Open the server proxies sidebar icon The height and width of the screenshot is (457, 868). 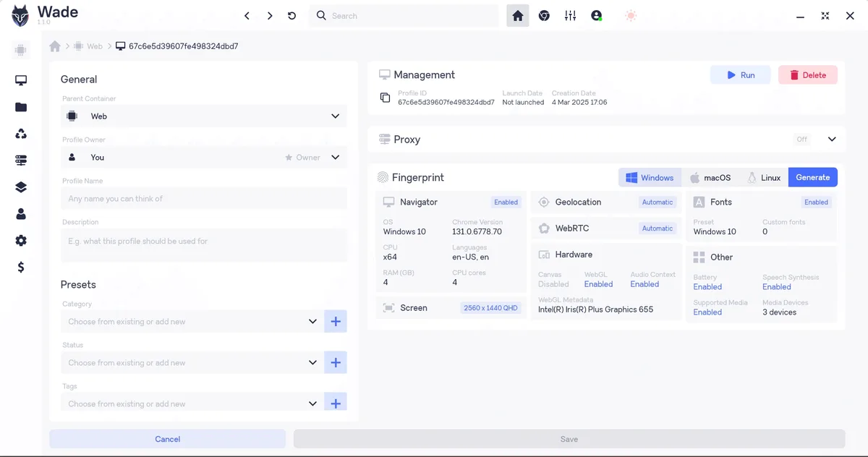(x=21, y=161)
